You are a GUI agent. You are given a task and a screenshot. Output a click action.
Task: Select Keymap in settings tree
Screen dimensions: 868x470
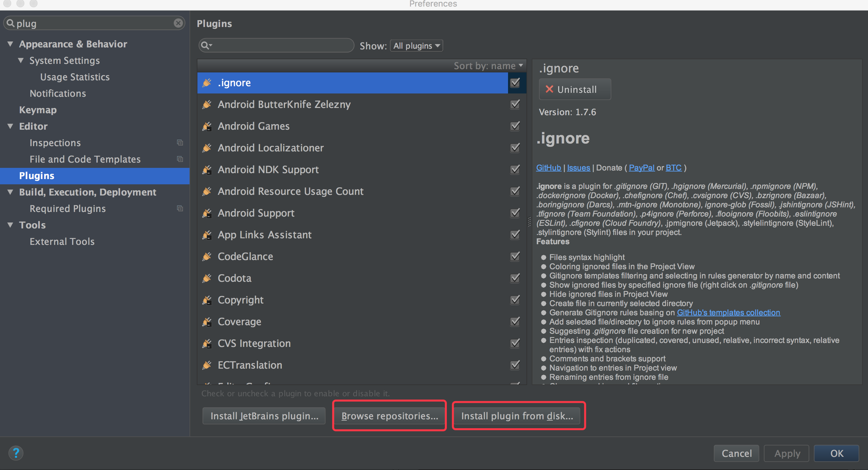click(x=38, y=110)
